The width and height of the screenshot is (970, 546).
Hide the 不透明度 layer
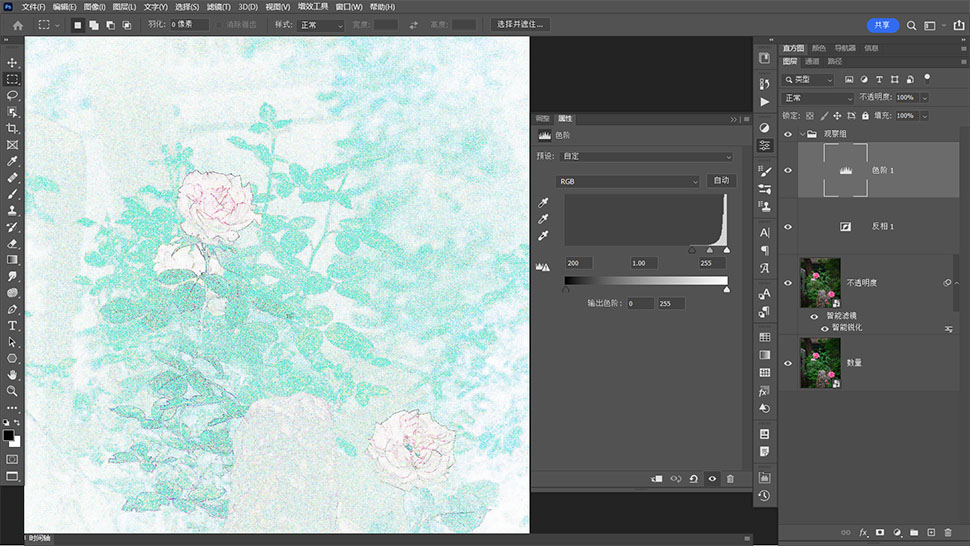788,283
